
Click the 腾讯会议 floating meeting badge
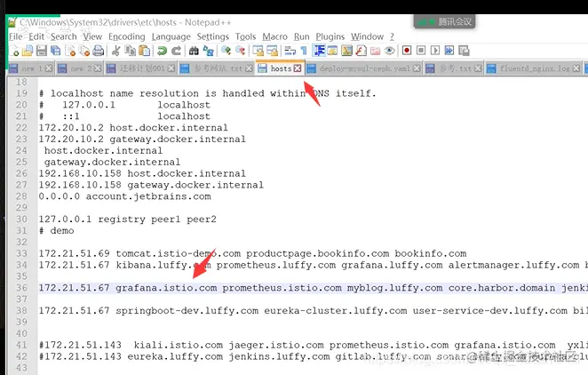click(445, 21)
